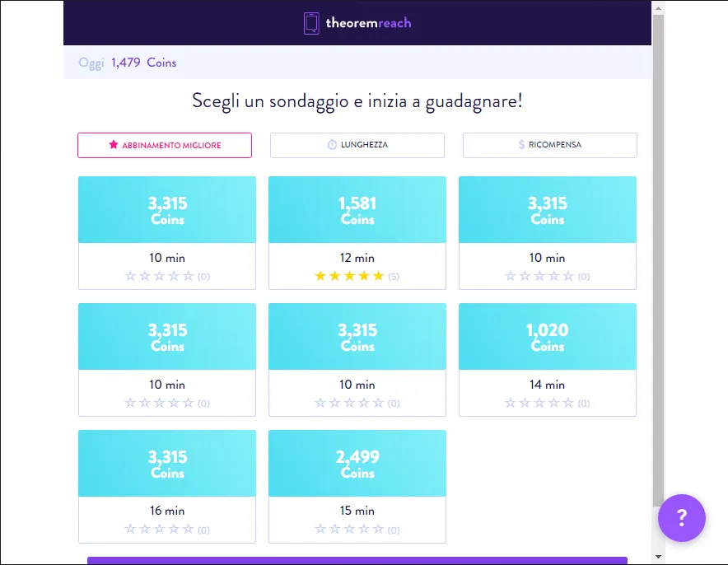The width and height of the screenshot is (728, 565).
Task: Click the empty stars on the 14 min survey
Action: click(539, 403)
